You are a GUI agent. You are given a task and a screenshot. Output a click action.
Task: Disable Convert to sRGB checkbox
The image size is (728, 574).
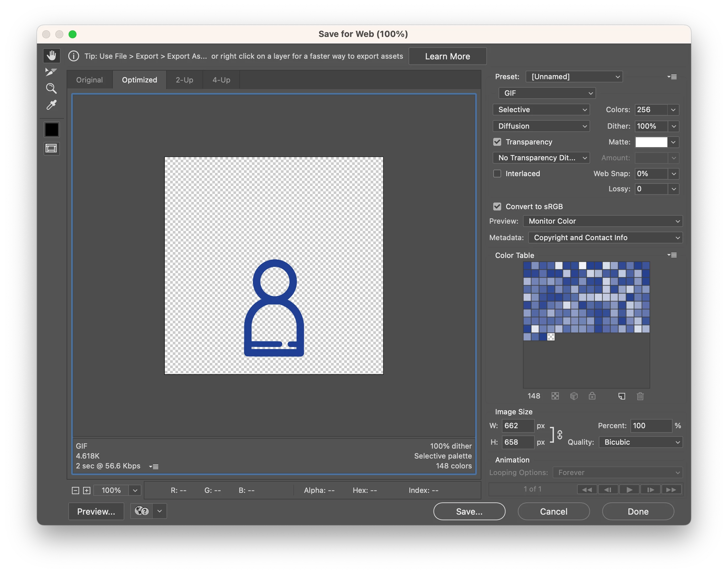(497, 207)
